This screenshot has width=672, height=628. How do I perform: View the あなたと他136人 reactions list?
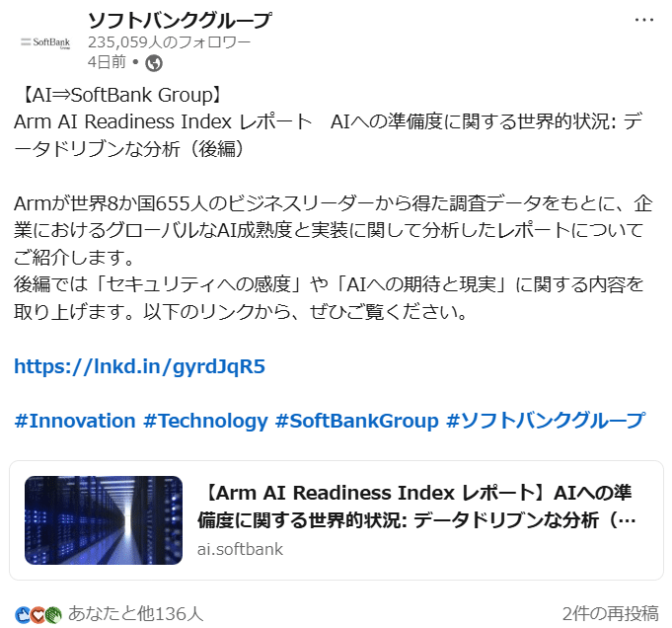pos(135,614)
